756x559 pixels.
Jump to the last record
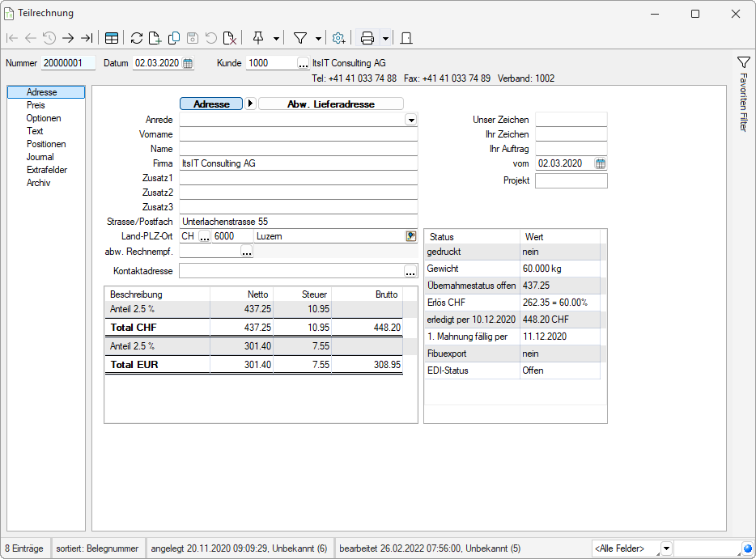87,38
